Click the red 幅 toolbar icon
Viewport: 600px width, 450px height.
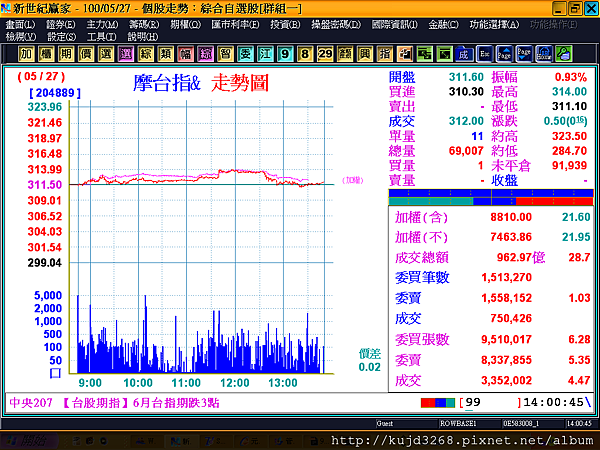[x=186, y=54]
